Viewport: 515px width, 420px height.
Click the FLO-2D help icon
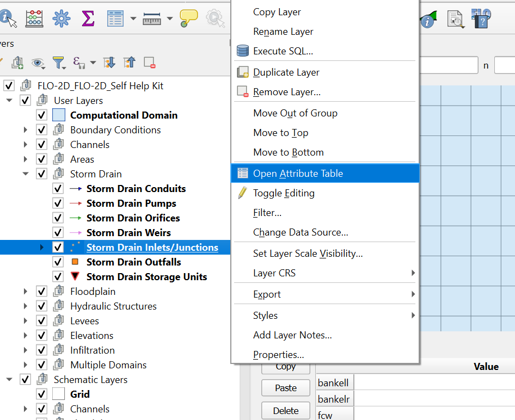tap(481, 18)
